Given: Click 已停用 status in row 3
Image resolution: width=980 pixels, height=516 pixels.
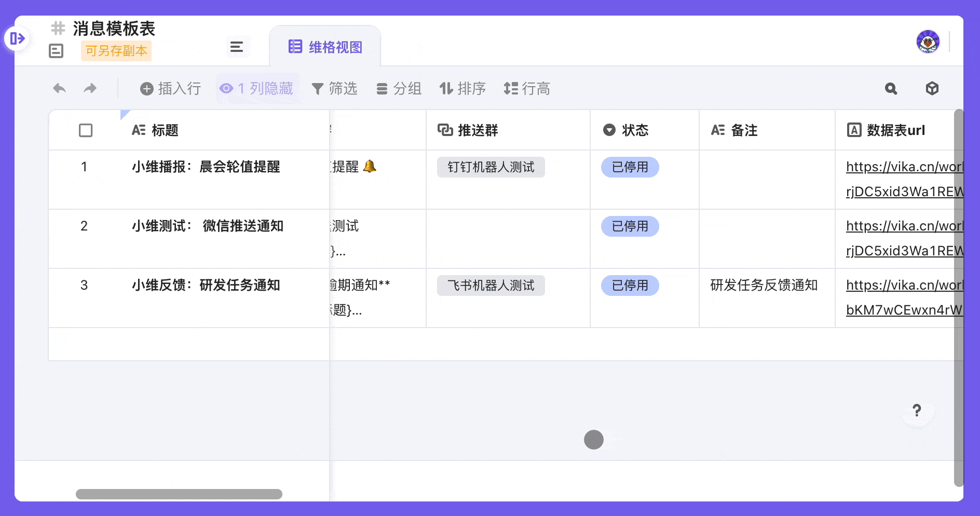Looking at the screenshot, I should [630, 286].
